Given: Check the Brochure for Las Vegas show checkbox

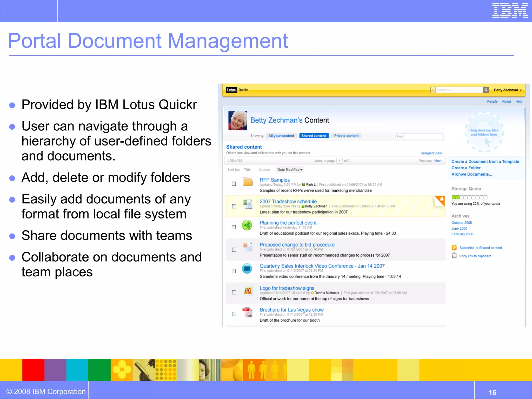Looking at the screenshot, I should pyautogui.click(x=234, y=314).
